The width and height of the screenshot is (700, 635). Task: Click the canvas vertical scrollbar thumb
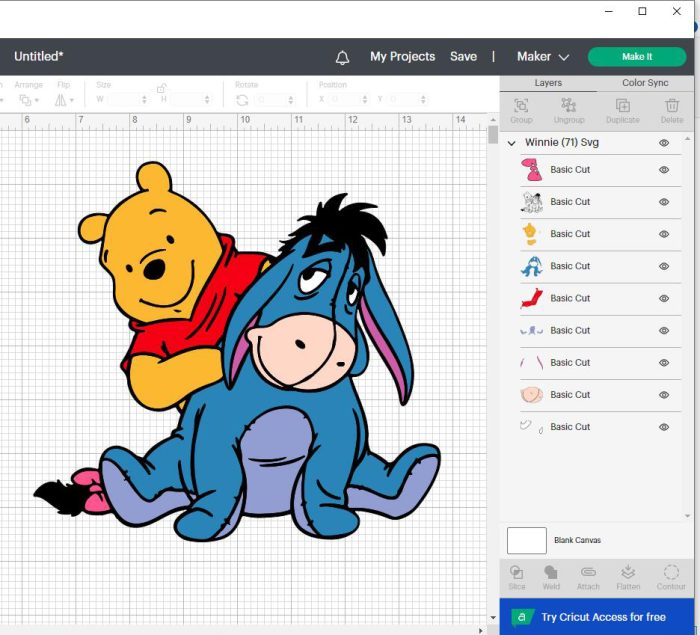point(493,135)
